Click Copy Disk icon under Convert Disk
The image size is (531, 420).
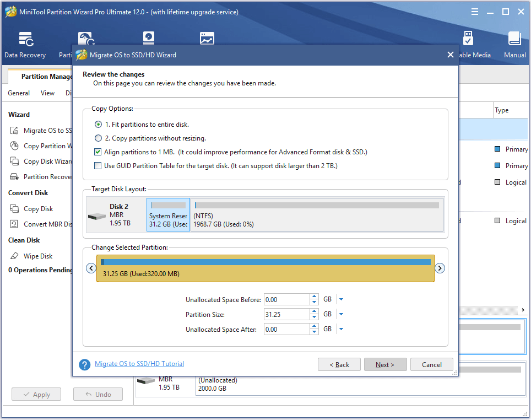[x=14, y=208]
